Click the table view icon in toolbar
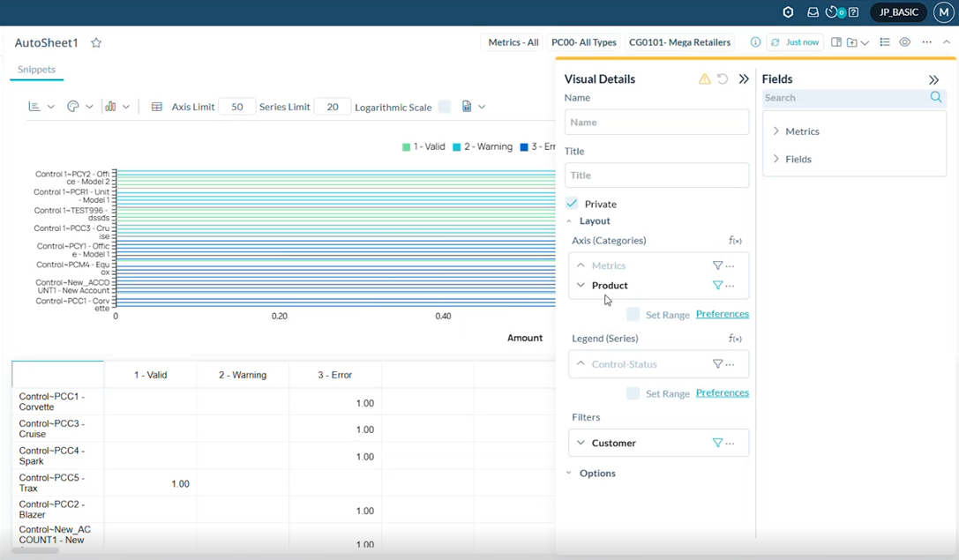Screen dimensions: 959x560 [157, 107]
